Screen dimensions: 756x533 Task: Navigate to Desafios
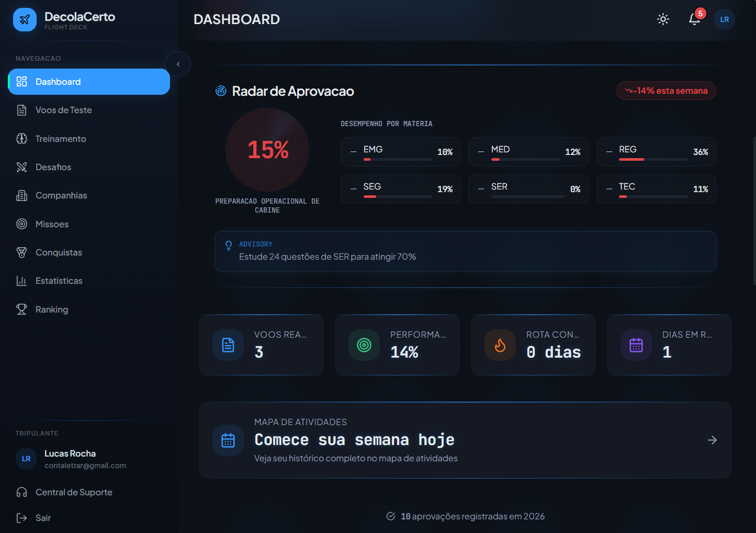tap(89, 167)
